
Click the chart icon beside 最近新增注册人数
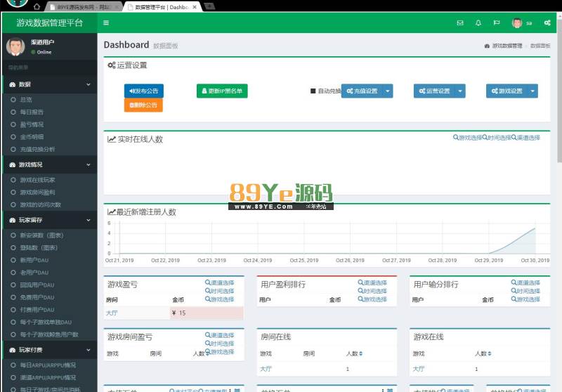tap(112, 211)
